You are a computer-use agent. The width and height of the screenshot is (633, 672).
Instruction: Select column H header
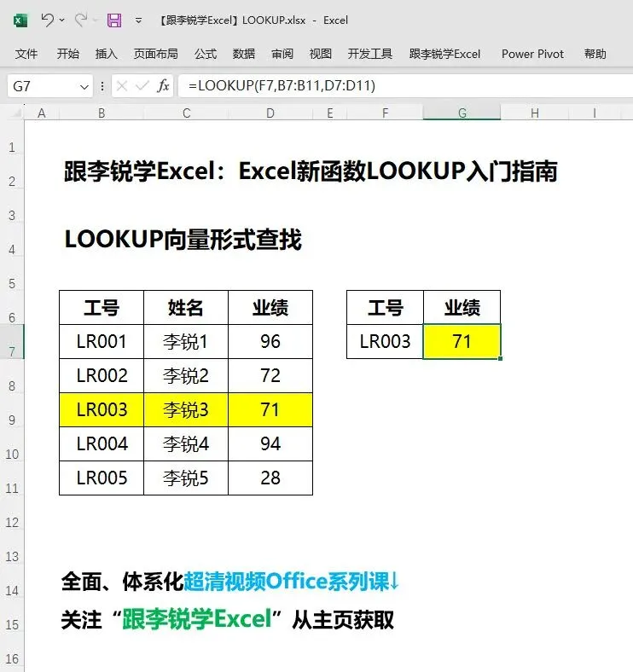(534, 113)
